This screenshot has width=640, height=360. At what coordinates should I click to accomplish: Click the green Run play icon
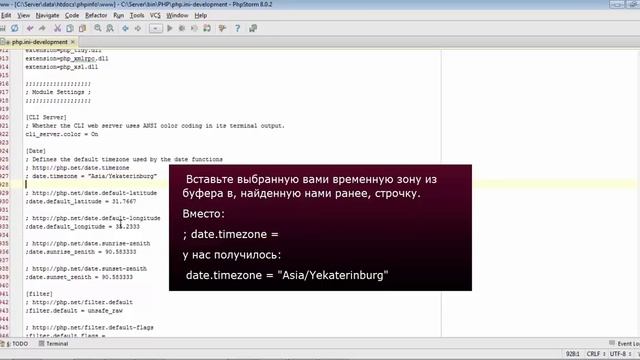(170, 28)
